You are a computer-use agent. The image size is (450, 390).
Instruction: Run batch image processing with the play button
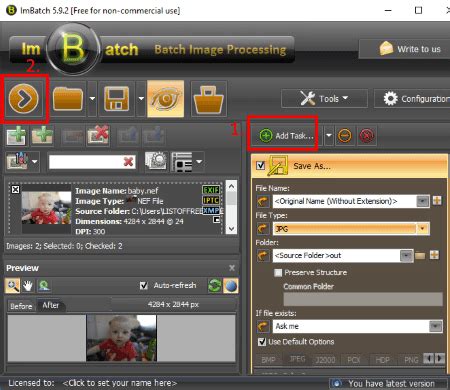24,99
